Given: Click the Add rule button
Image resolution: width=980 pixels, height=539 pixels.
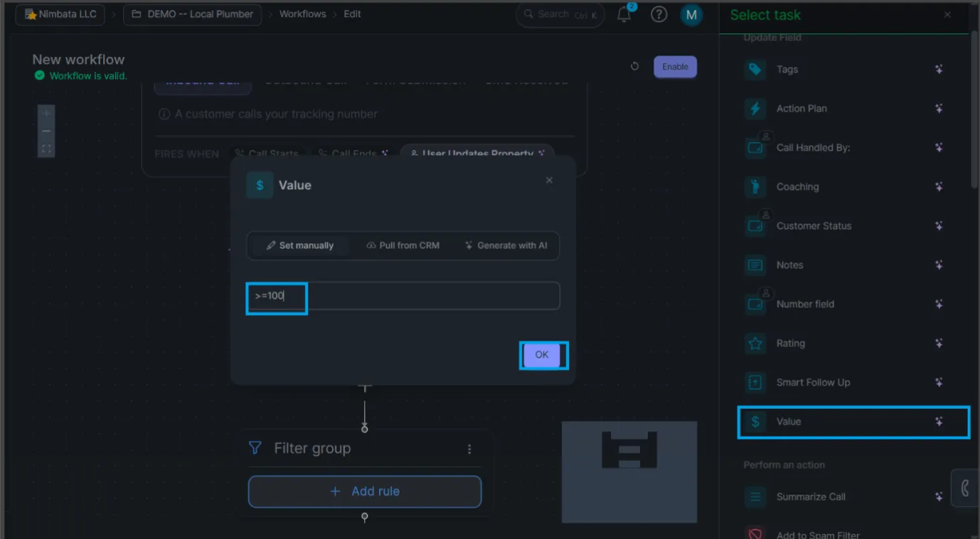Looking at the screenshot, I should click(x=365, y=491).
